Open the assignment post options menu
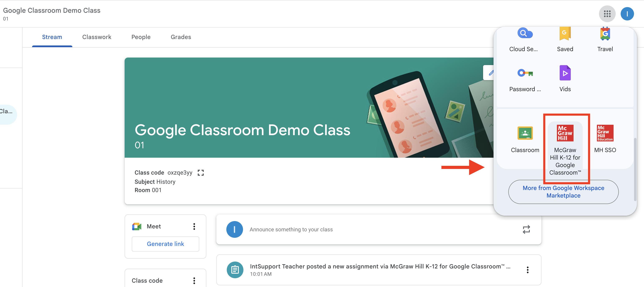 (x=527, y=270)
